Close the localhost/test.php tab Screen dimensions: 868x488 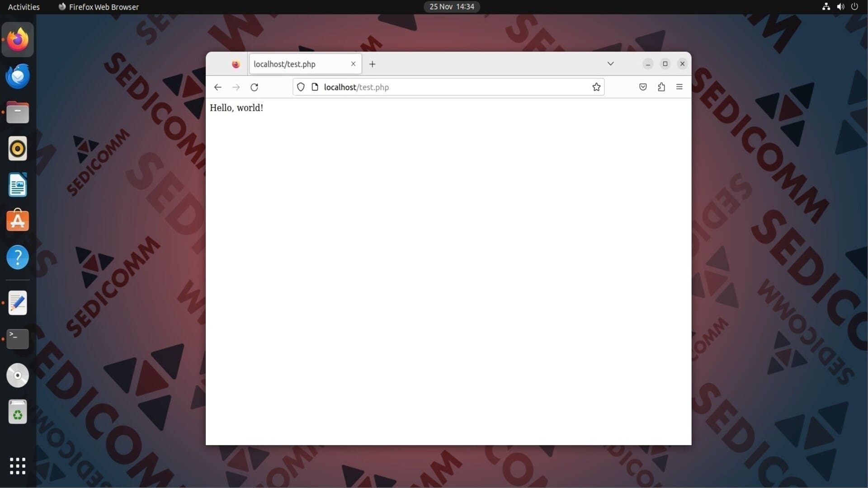coord(353,64)
